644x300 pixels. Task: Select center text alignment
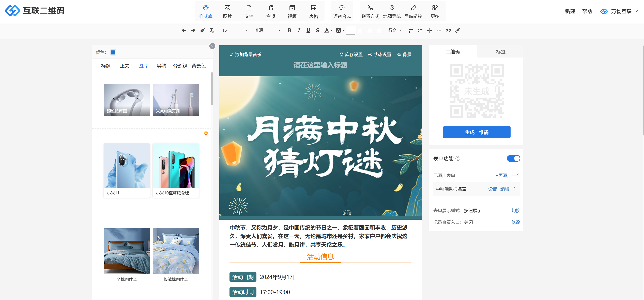[360, 30]
